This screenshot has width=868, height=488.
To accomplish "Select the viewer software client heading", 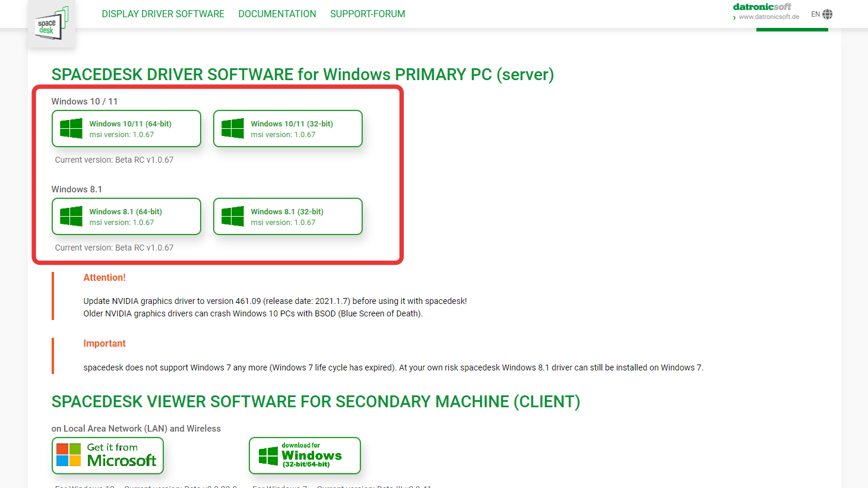I will click(316, 401).
